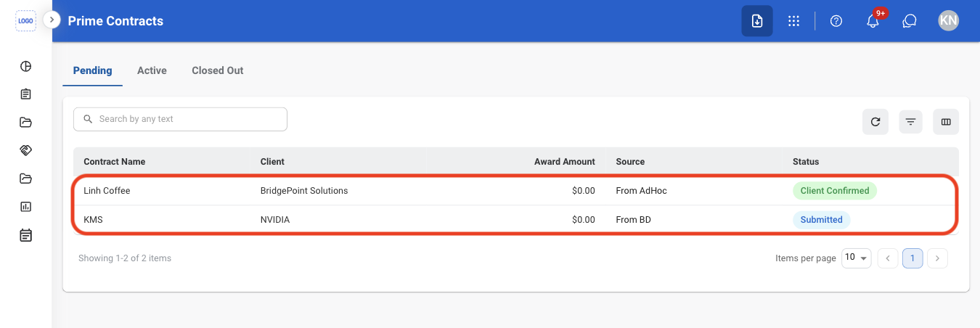
Task: Sort by Status column header
Action: pos(806,162)
